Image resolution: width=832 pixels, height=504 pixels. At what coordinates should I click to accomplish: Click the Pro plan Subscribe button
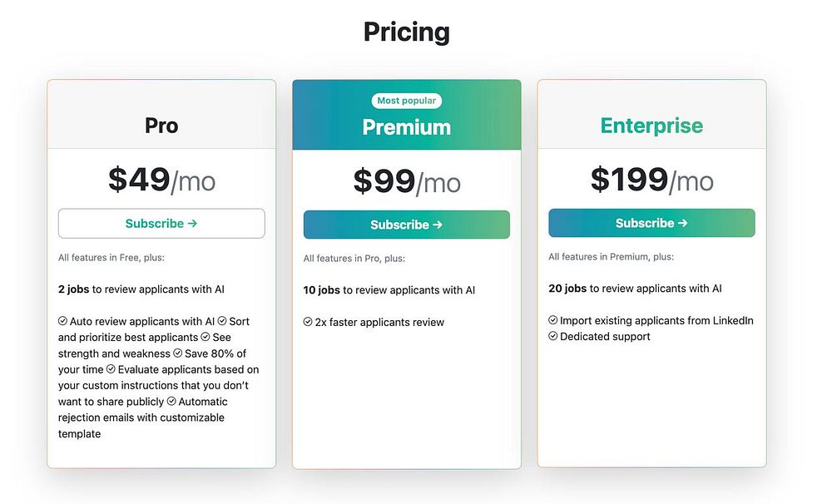tap(161, 224)
